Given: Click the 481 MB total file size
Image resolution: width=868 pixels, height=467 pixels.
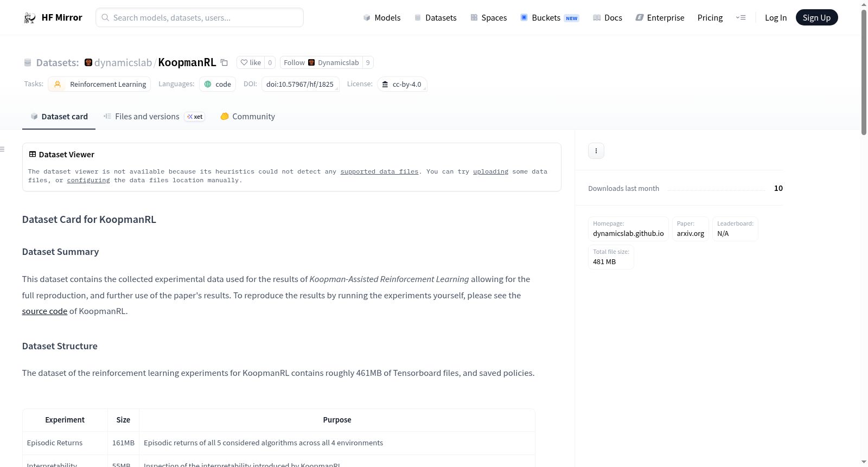Looking at the screenshot, I should pos(611,257).
